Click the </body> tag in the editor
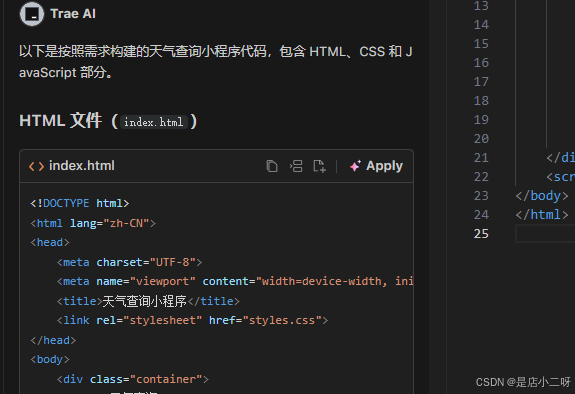This screenshot has height=394, width=575. [x=542, y=196]
